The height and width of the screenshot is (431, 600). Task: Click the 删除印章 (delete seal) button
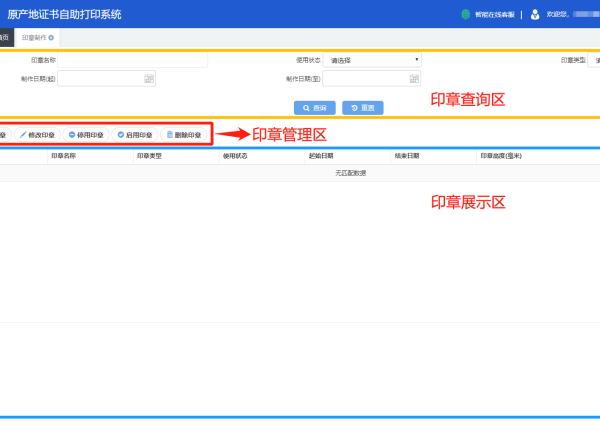(x=184, y=135)
